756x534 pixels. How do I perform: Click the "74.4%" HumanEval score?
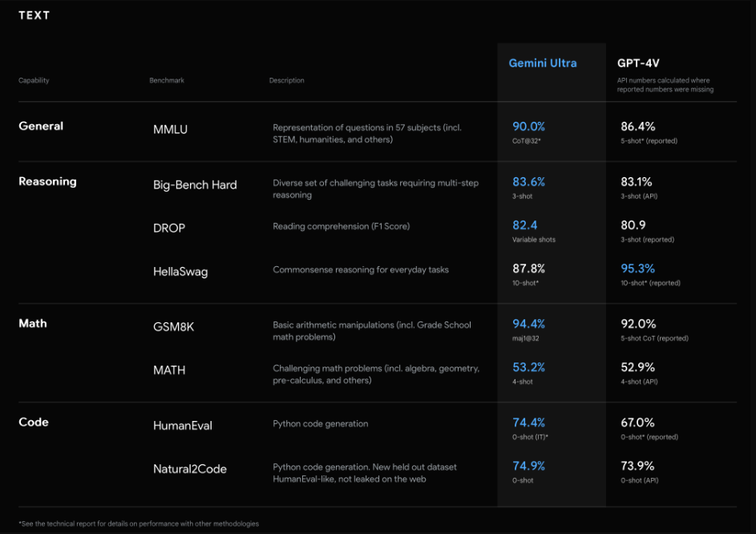(x=528, y=423)
